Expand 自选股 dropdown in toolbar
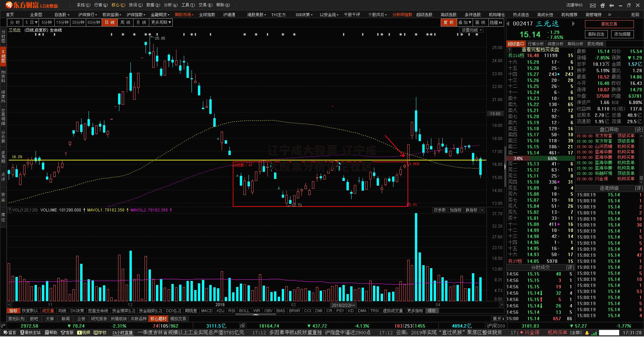 (x=62, y=15)
